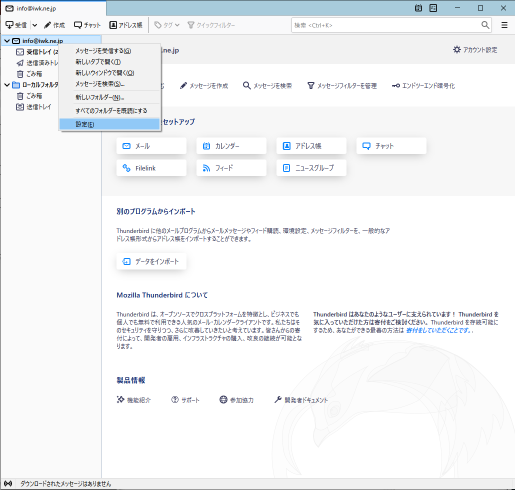Image resolution: width=515 pixels, height=490 pixels.
Task: Choose 設定 in the context menu
Action: coord(110,124)
